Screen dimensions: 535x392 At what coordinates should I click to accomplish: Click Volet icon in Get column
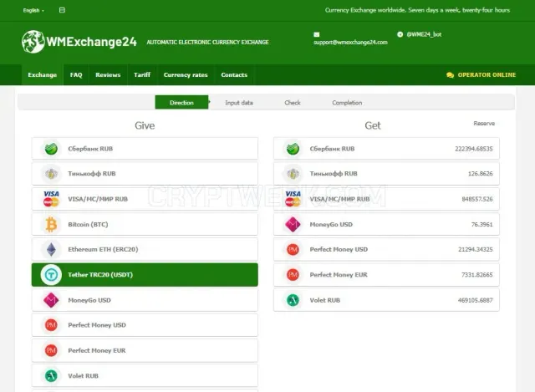pos(293,300)
